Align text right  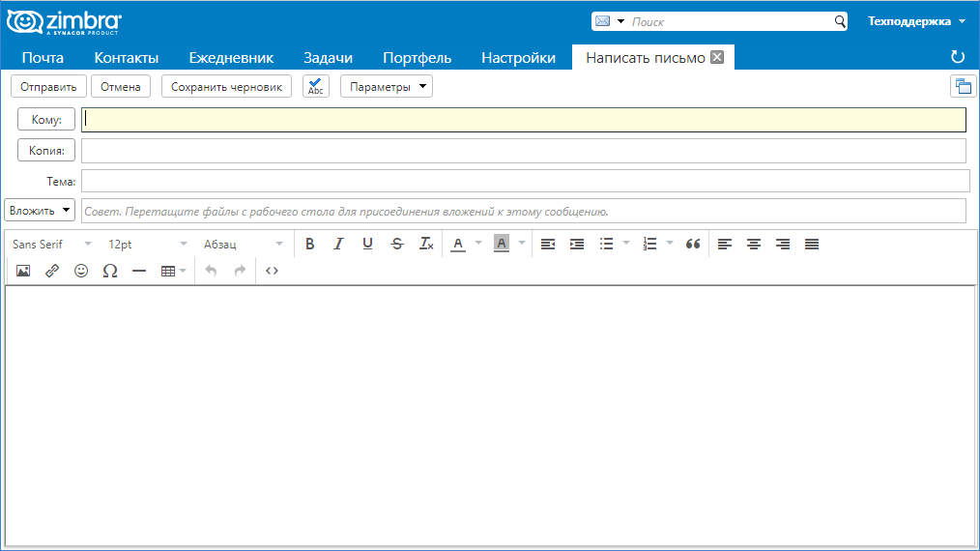coord(783,244)
